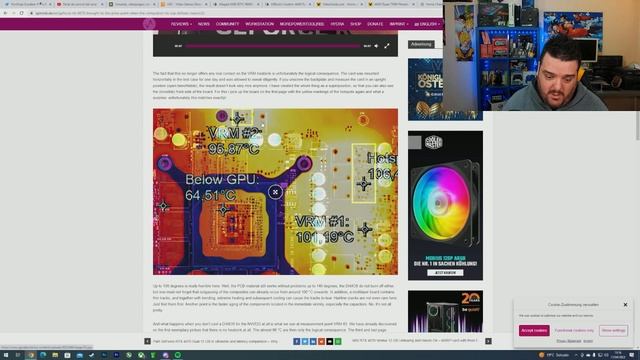The width and height of the screenshot is (640, 360).
Task: Open the ENGLISH language selector
Action: point(427,24)
